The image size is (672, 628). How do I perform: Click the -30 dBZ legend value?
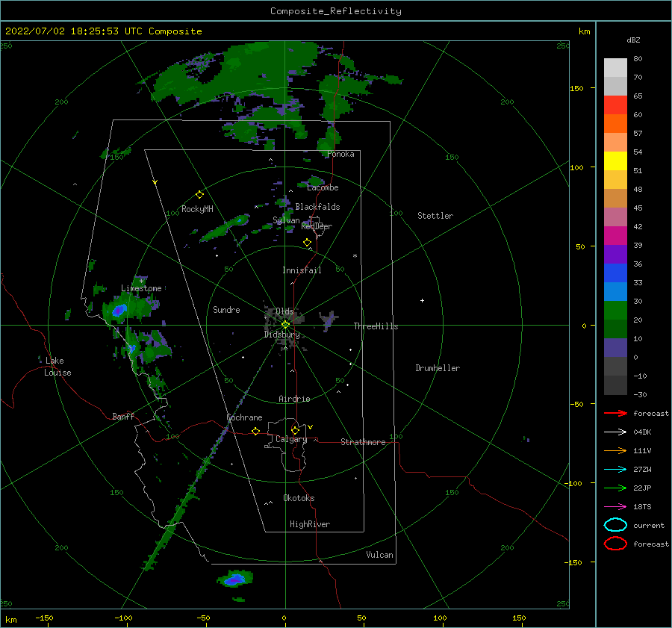640,394
